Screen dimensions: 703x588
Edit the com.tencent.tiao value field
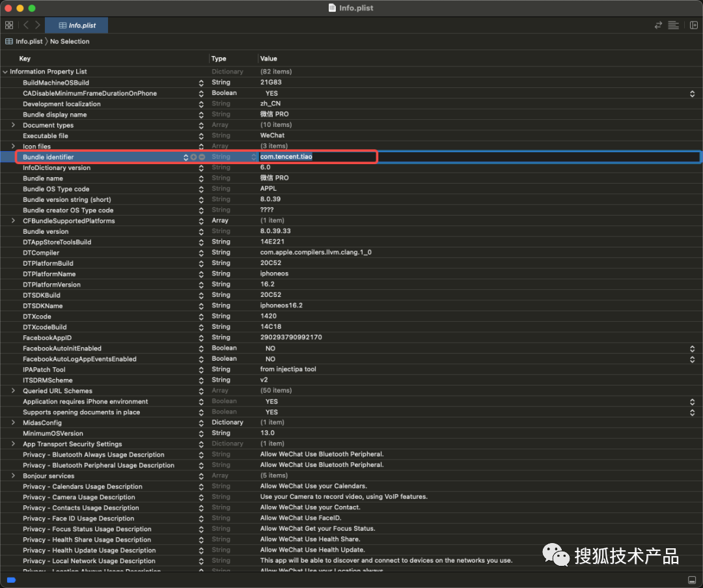coord(318,156)
